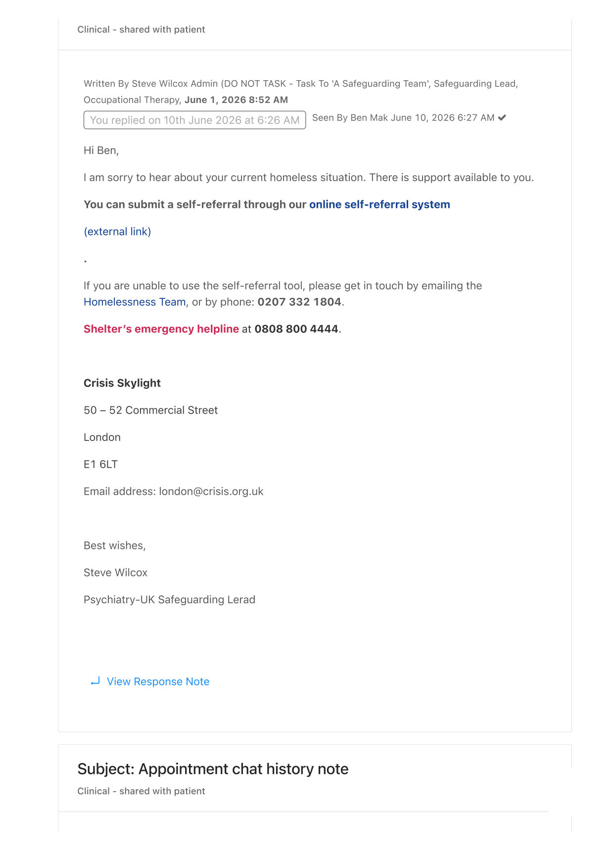Click the postcode E1 6LT

[100, 464]
